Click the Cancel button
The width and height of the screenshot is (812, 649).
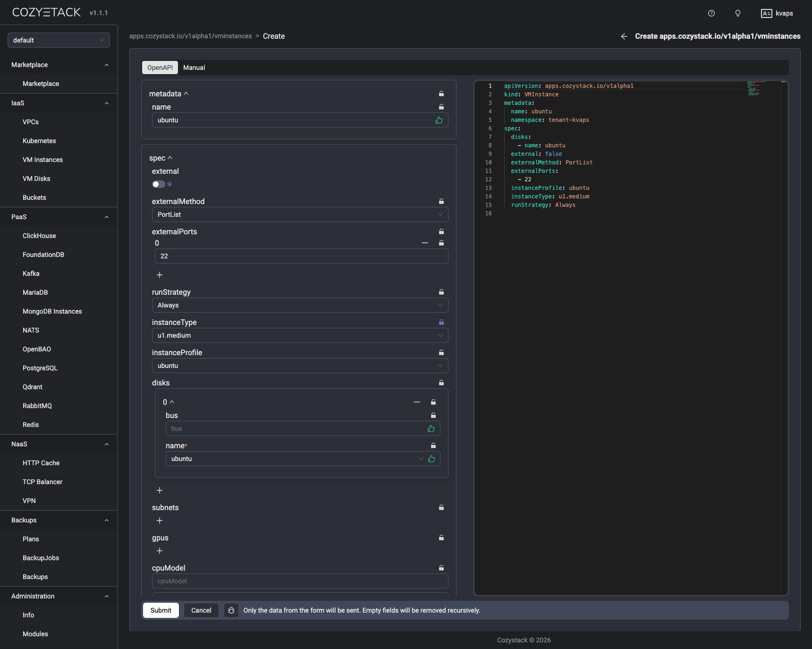pos(201,610)
